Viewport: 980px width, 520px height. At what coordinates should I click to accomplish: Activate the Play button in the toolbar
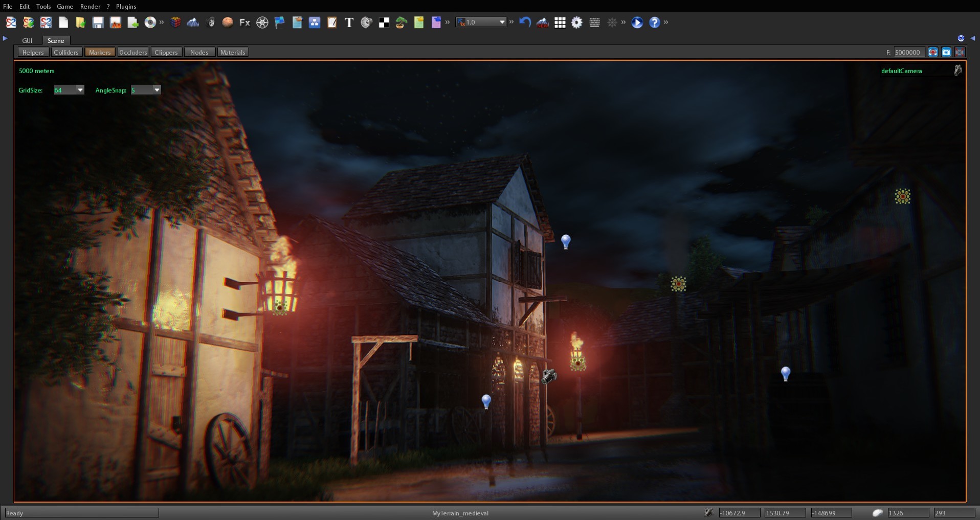(x=637, y=22)
